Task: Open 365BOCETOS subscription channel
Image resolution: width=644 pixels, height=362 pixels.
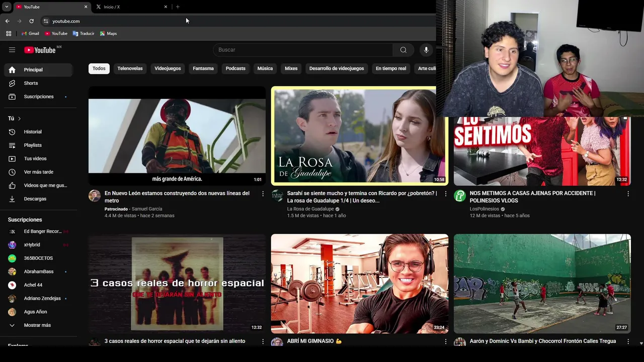Action: click(38, 258)
